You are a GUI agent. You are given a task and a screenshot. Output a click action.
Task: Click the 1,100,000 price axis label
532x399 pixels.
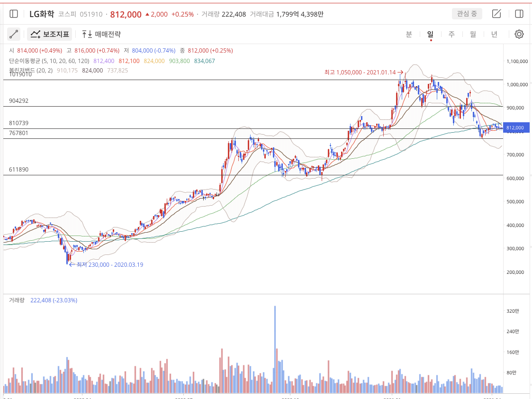[517, 62]
